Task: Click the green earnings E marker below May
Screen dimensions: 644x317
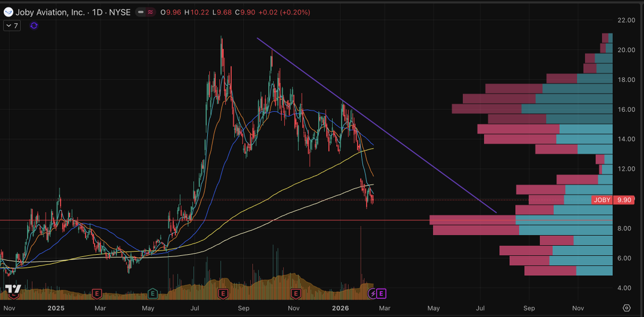Action: coord(152,293)
